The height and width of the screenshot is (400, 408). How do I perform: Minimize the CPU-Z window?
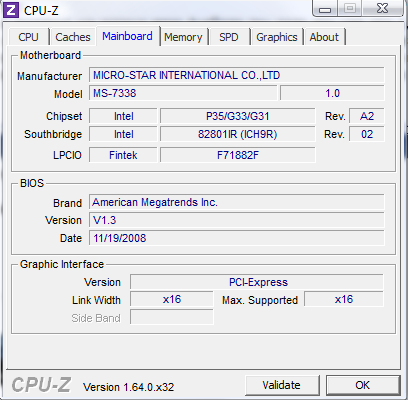tap(325, 8)
